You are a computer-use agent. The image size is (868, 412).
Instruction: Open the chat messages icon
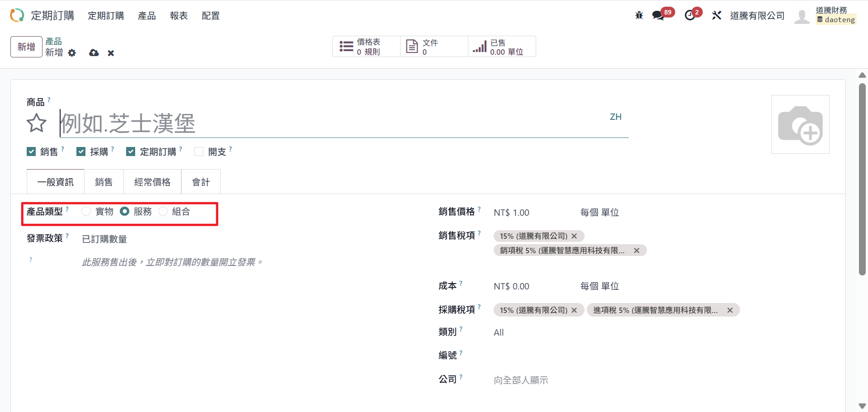(x=658, y=15)
